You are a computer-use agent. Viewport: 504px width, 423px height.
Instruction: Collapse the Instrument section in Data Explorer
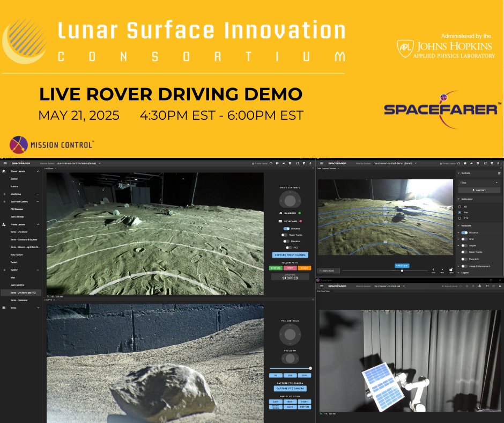coord(458,199)
